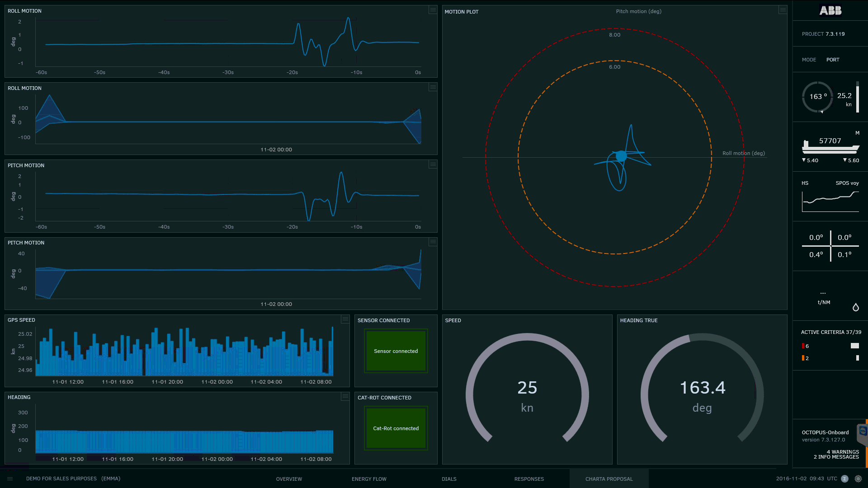Open the Motion Plot panel options menu
The height and width of the screenshot is (488, 868).
tap(782, 9)
